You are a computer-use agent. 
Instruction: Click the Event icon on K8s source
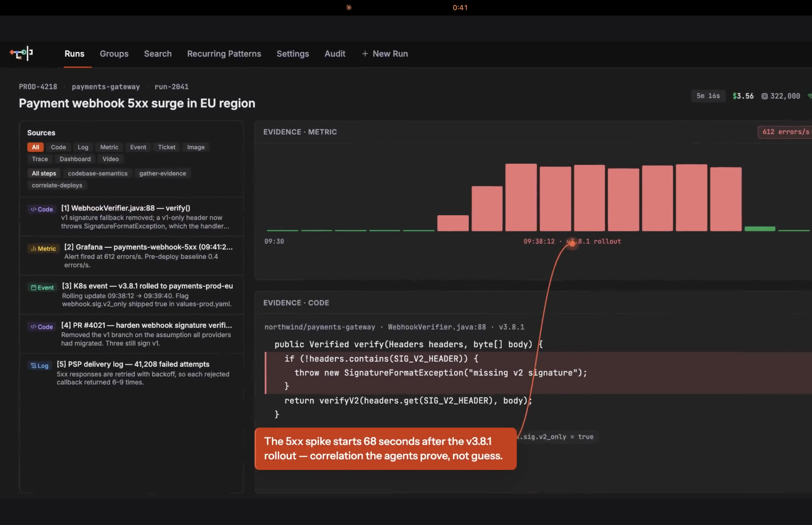click(x=42, y=287)
